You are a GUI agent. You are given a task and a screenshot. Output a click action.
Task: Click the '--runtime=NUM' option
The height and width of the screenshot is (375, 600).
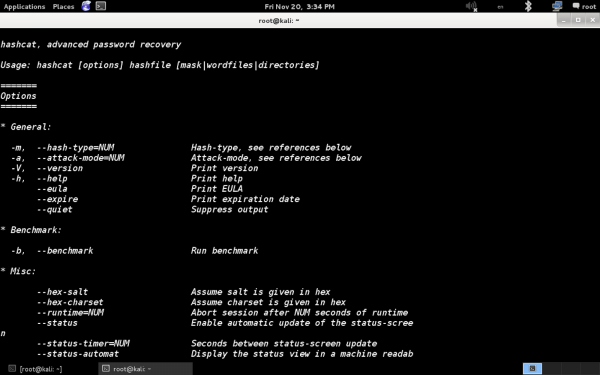(70, 313)
